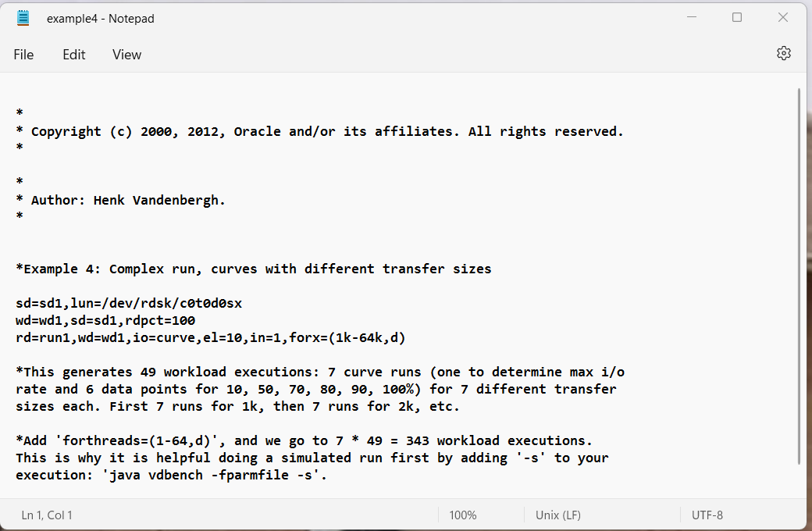Maximize the Notepad window
This screenshot has height=531, width=812.
737,18
